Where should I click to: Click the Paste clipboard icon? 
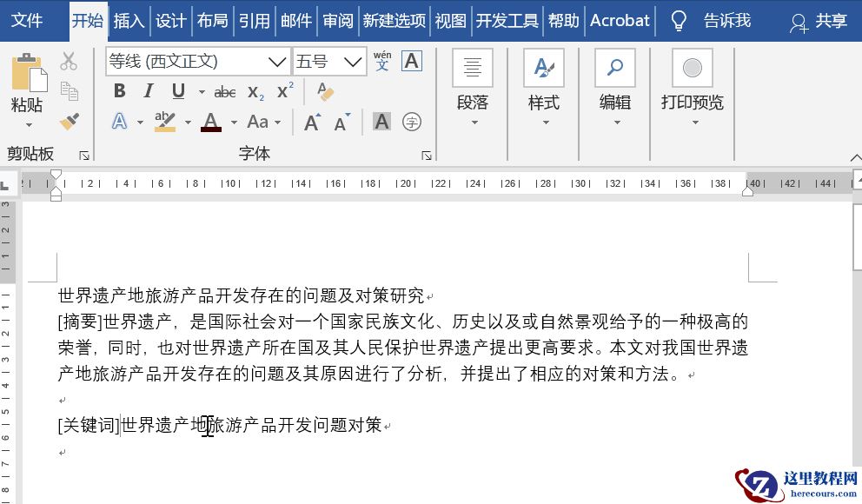click(x=28, y=72)
